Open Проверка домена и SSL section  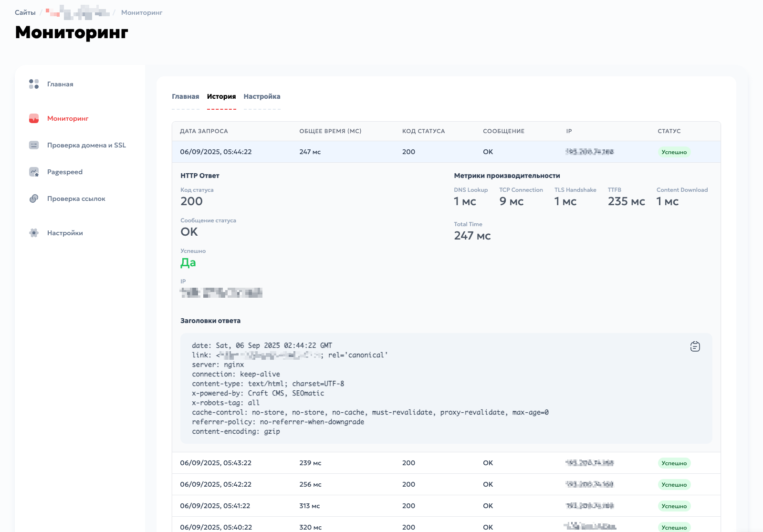pyautogui.click(x=86, y=145)
